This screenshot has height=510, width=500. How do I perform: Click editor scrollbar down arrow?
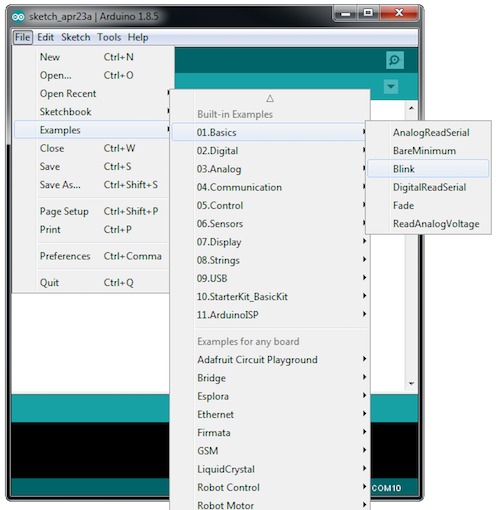411,383
